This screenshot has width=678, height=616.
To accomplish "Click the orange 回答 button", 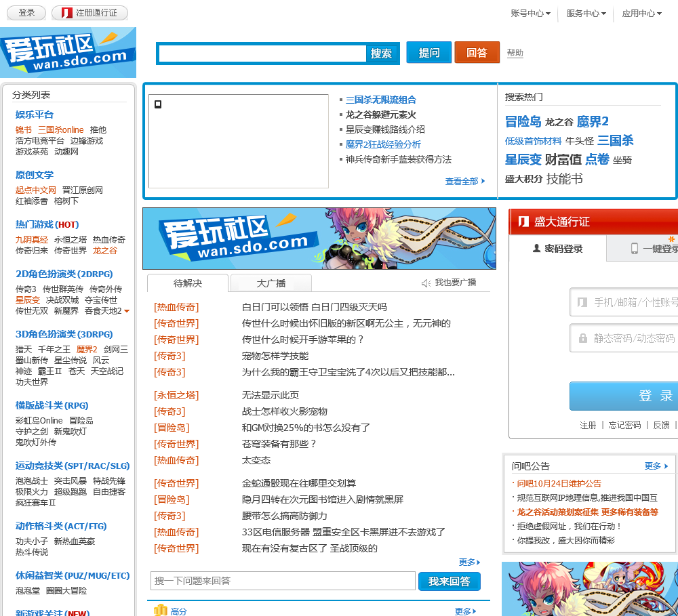I will point(477,52).
